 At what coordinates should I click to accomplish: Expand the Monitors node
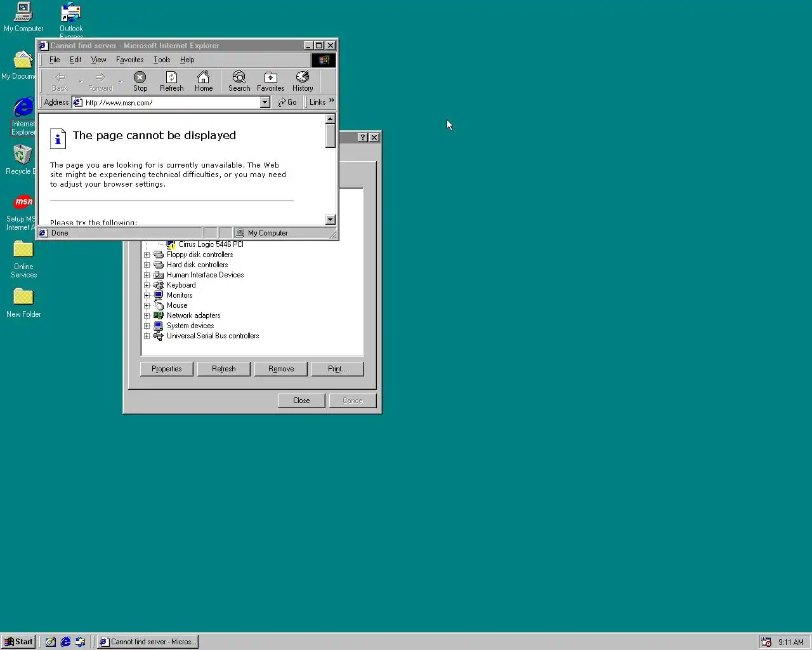(147, 295)
